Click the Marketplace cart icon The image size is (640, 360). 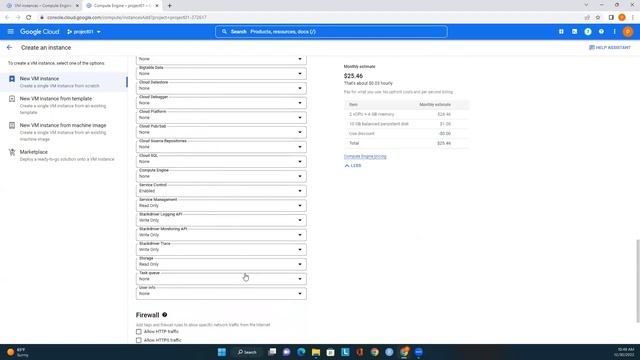click(x=12, y=152)
